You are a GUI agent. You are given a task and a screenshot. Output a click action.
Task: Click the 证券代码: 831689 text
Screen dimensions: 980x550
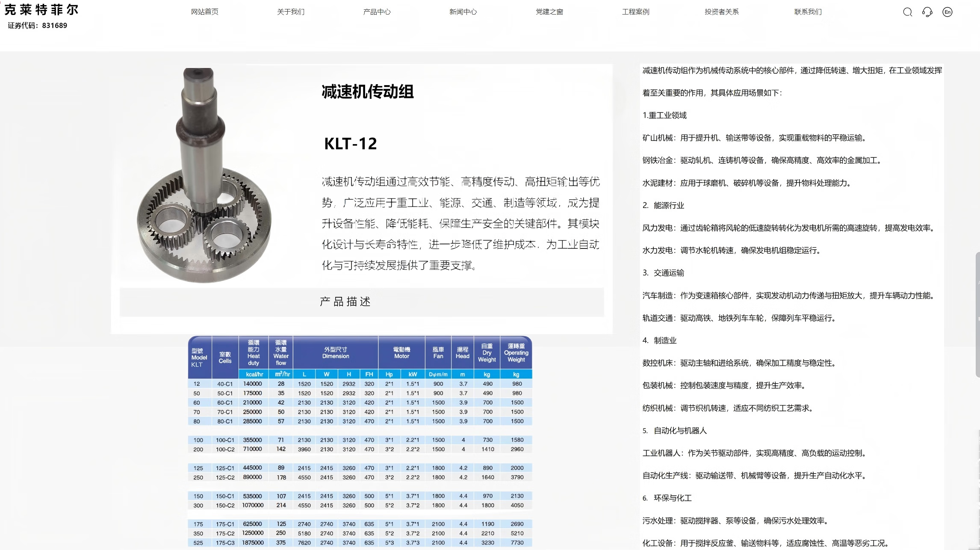pyautogui.click(x=38, y=26)
